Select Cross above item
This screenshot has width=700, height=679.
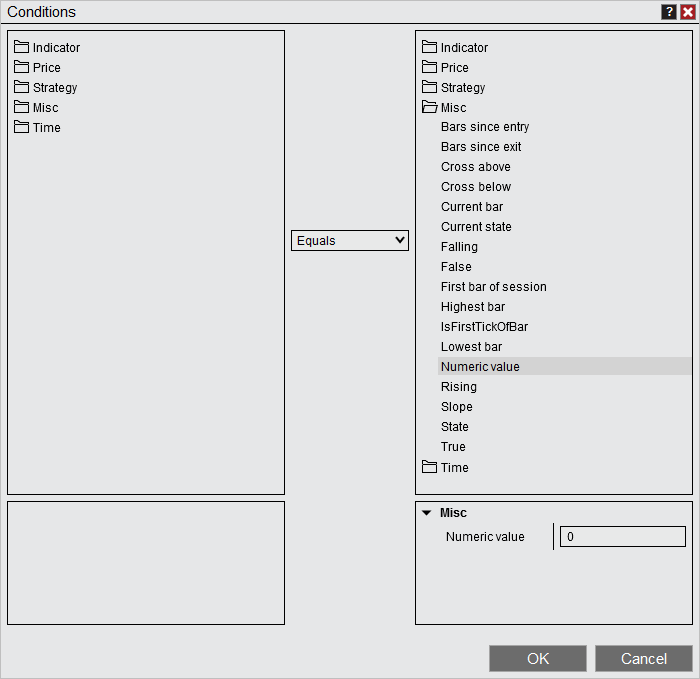point(475,167)
